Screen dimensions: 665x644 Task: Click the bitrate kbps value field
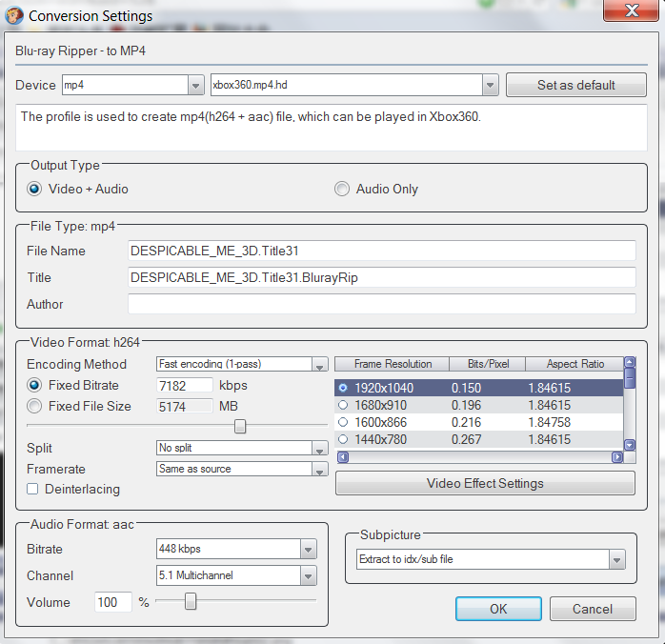point(185,386)
